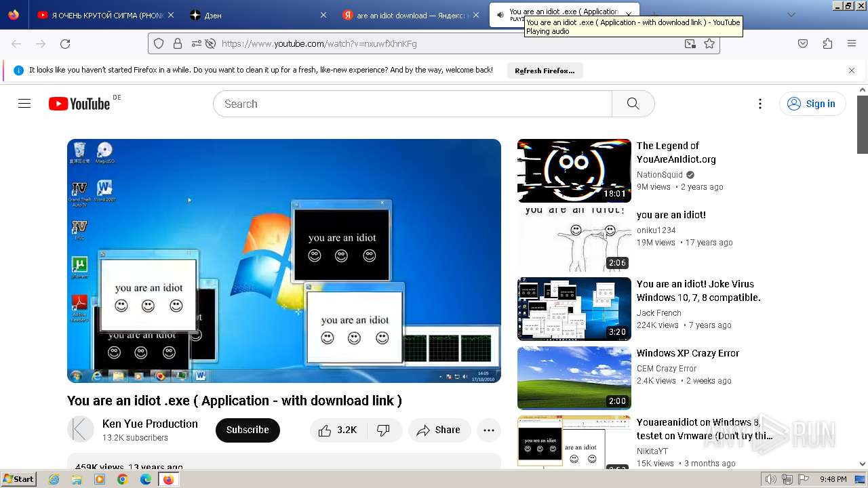This screenshot has width=868, height=488.
Task: Click the search magnifier button
Action: (633, 104)
